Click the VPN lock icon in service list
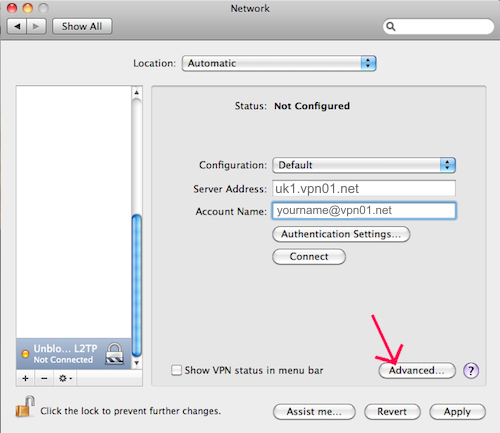500x433 pixels. pos(114,353)
